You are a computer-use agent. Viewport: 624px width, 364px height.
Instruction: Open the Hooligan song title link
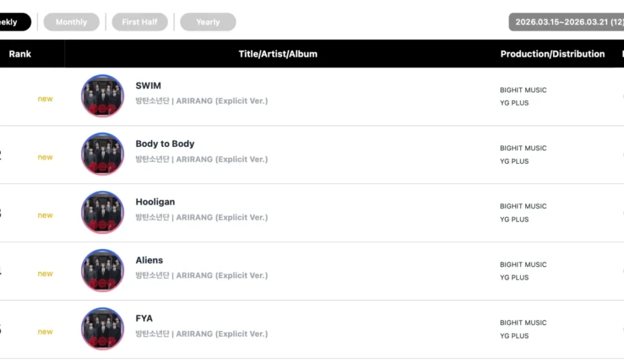[x=155, y=202]
